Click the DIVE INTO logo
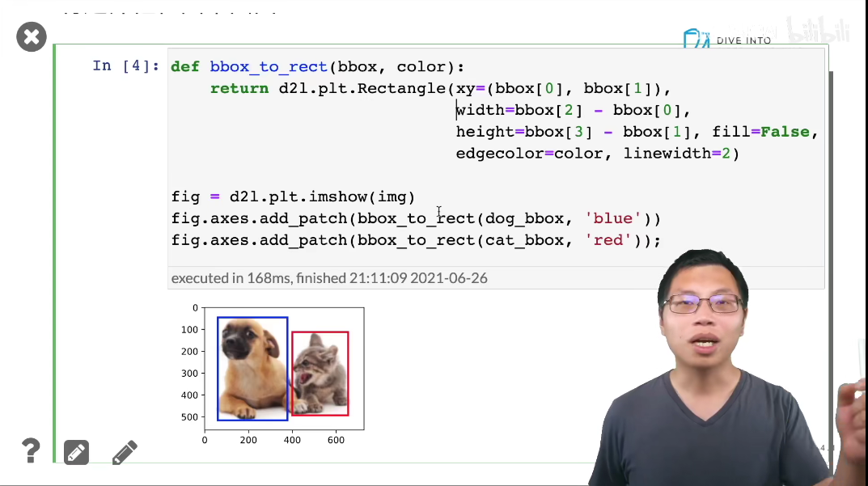Image resolution: width=868 pixels, height=486 pixels. [x=727, y=40]
